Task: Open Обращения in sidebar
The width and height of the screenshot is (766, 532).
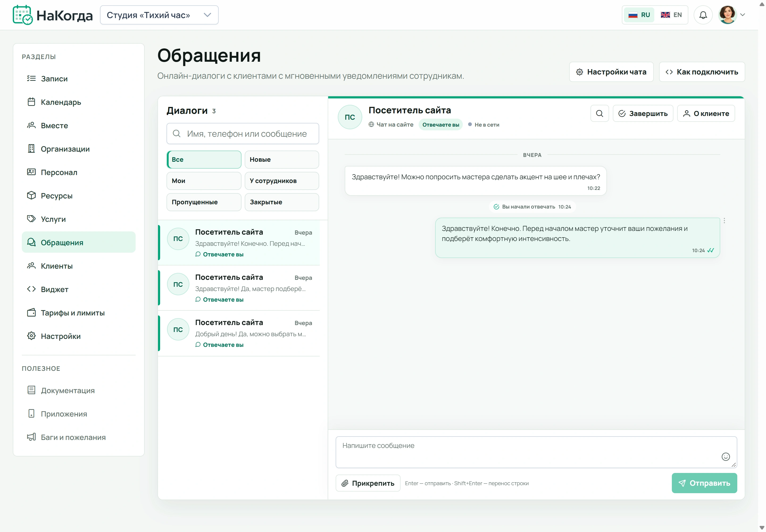Action: point(79,242)
